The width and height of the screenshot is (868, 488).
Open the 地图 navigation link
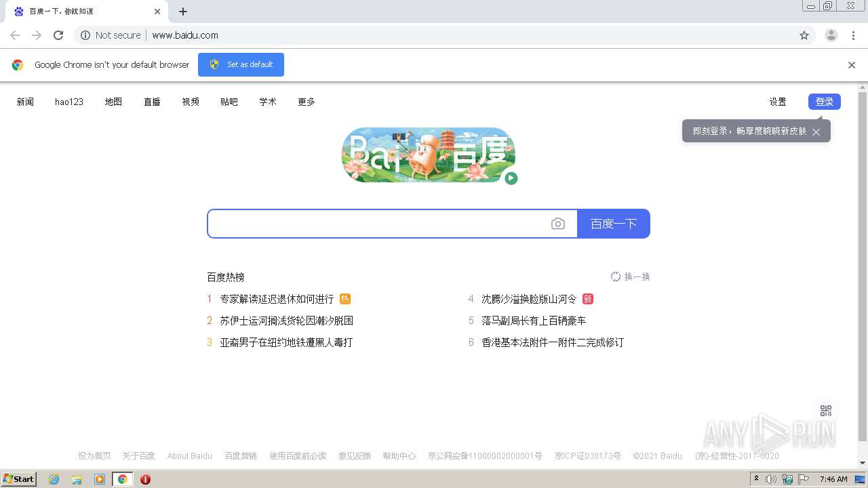click(113, 102)
